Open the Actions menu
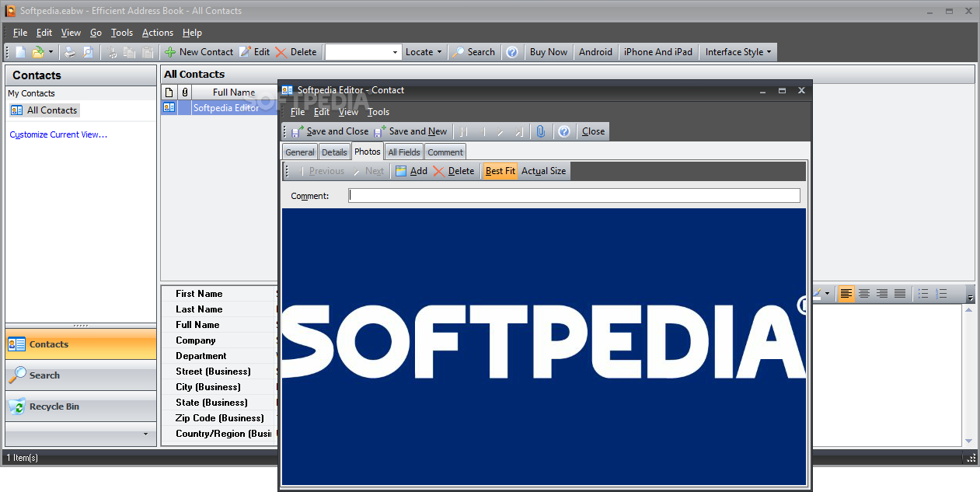This screenshot has height=492, width=980. click(x=158, y=33)
